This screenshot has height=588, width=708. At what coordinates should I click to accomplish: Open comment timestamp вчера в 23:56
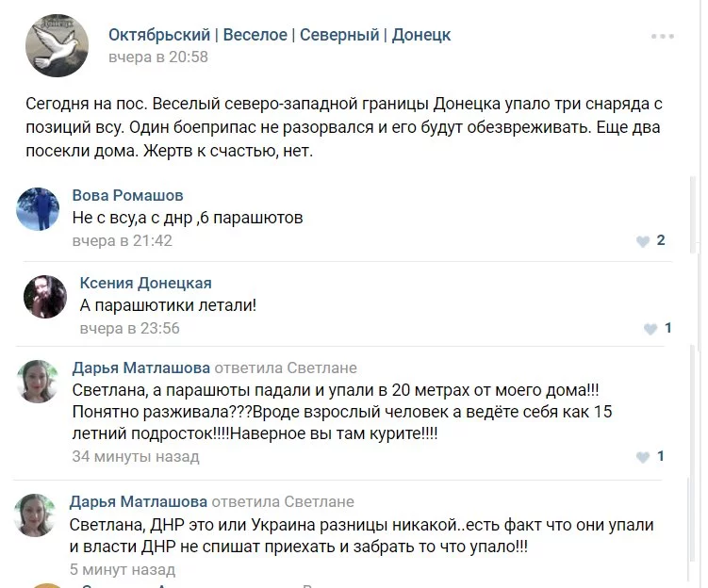(129, 328)
